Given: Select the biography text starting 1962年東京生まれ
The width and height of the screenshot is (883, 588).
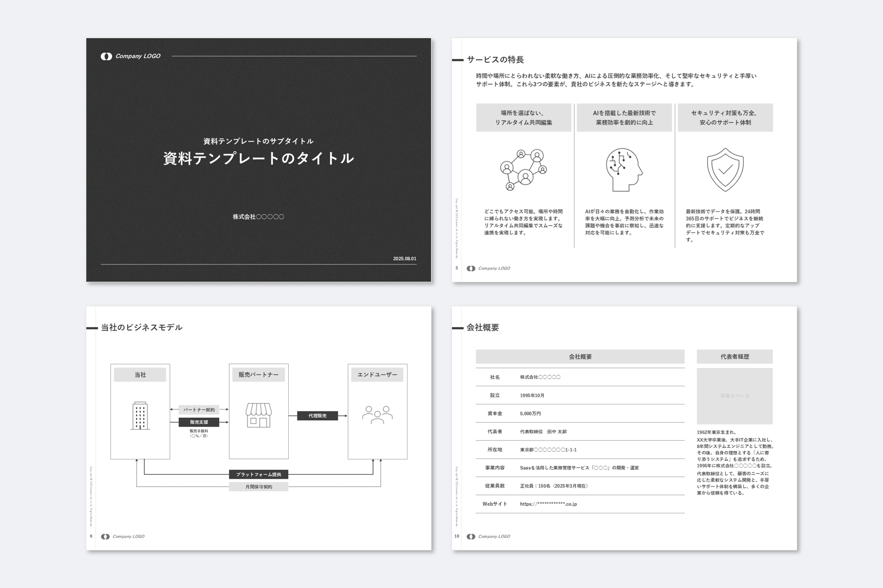Looking at the screenshot, I should (x=734, y=463).
